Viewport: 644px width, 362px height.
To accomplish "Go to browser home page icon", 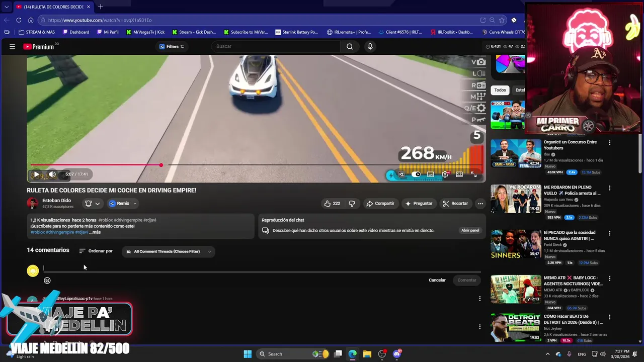I will coord(31,20).
